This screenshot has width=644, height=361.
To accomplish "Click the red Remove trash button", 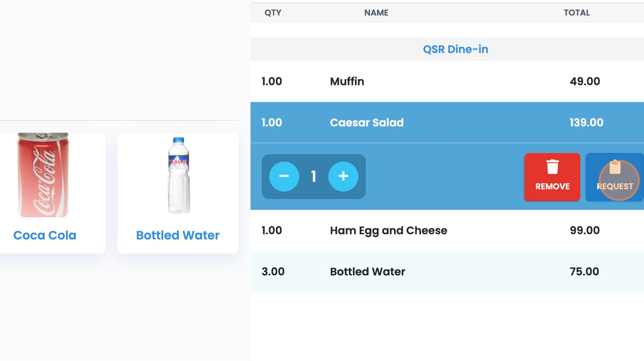I will click(552, 176).
